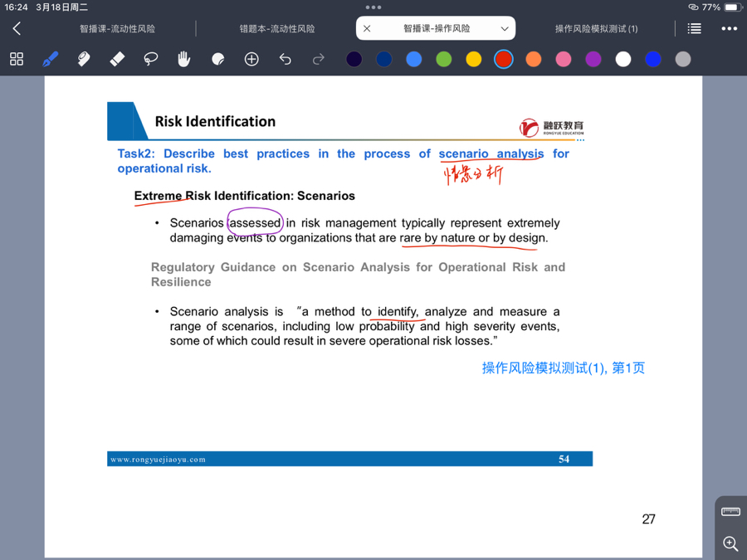Undo the last stroke
Image resolution: width=747 pixels, height=560 pixels.
(285, 59)
